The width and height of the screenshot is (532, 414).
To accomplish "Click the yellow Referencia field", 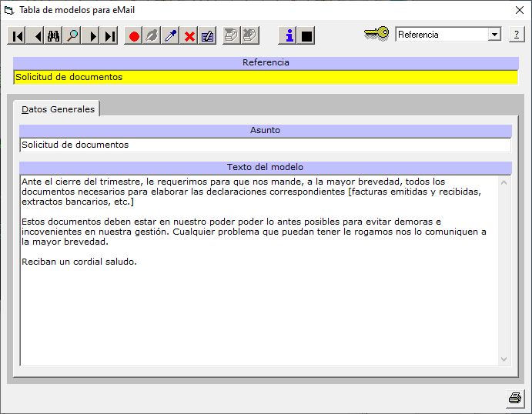I will coord(266,77).
